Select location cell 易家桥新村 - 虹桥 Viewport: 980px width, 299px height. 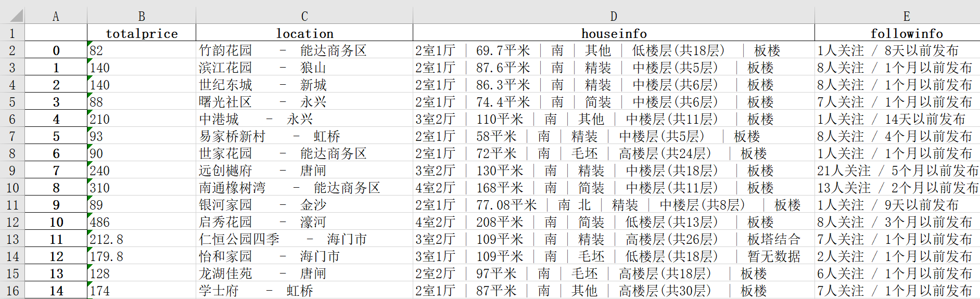304,136
